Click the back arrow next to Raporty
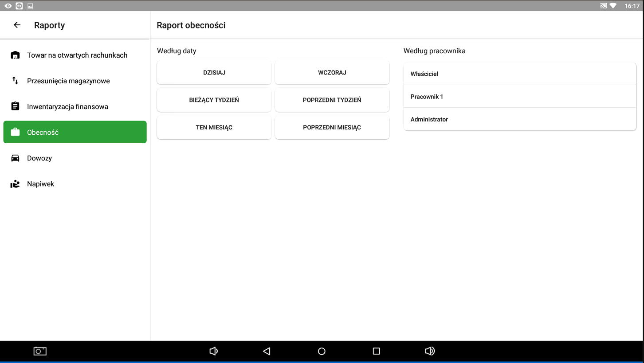 pyautogui.click(x=17, y=25)
